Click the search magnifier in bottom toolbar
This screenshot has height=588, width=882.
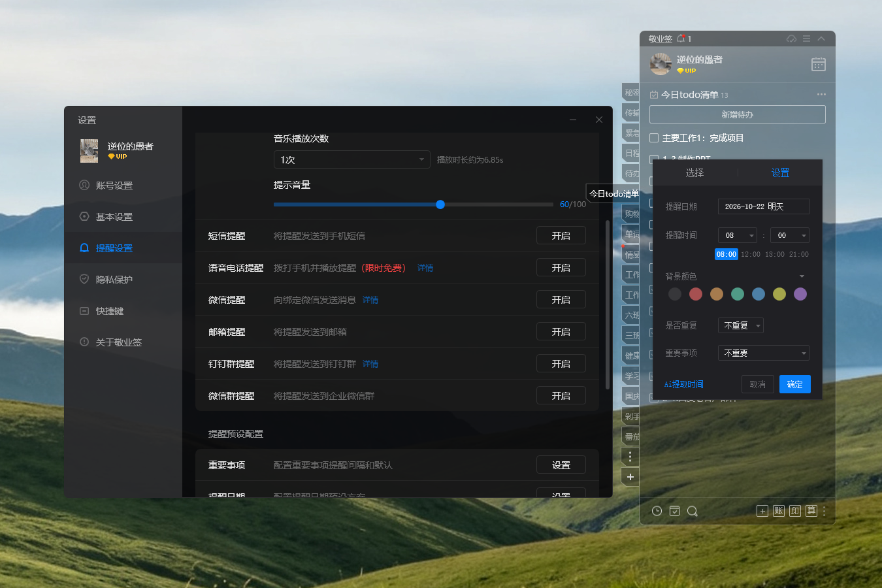click(693, 511)
